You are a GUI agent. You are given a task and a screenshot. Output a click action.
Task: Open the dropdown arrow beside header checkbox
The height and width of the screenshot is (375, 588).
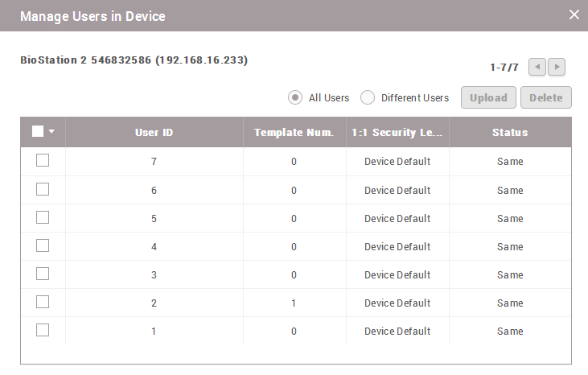point(51,132)
